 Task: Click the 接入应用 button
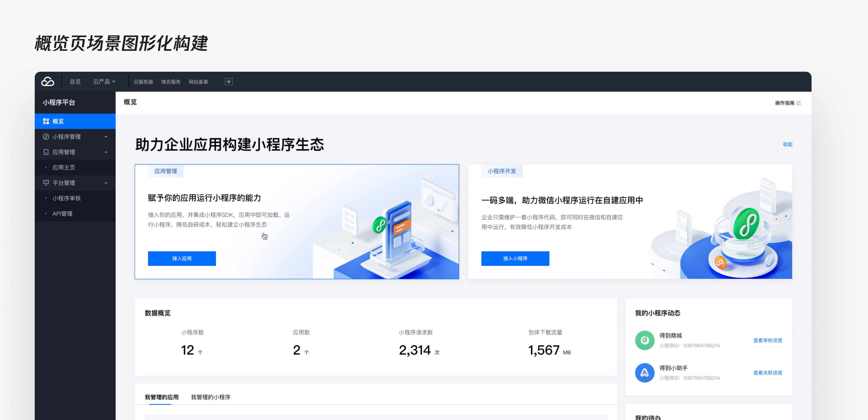pyautogui.click(x=182, y=259)
